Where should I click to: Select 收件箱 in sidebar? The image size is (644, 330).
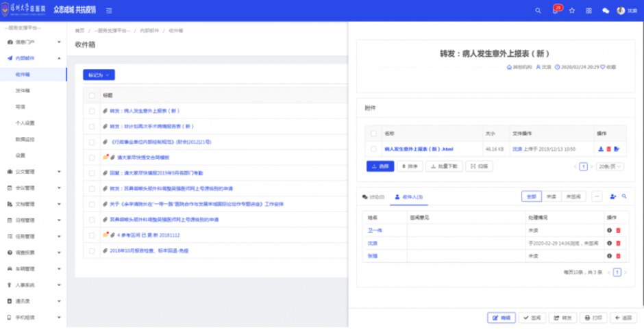coord(33,75)
